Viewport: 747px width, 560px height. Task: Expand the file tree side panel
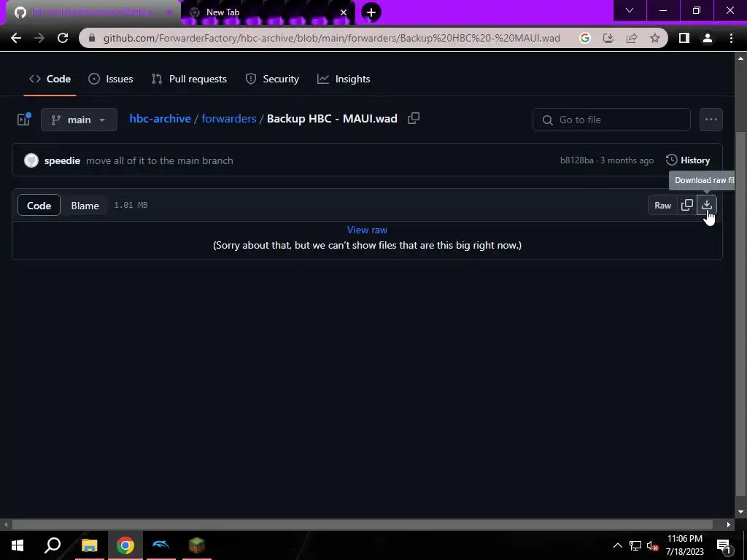(24, 119)
